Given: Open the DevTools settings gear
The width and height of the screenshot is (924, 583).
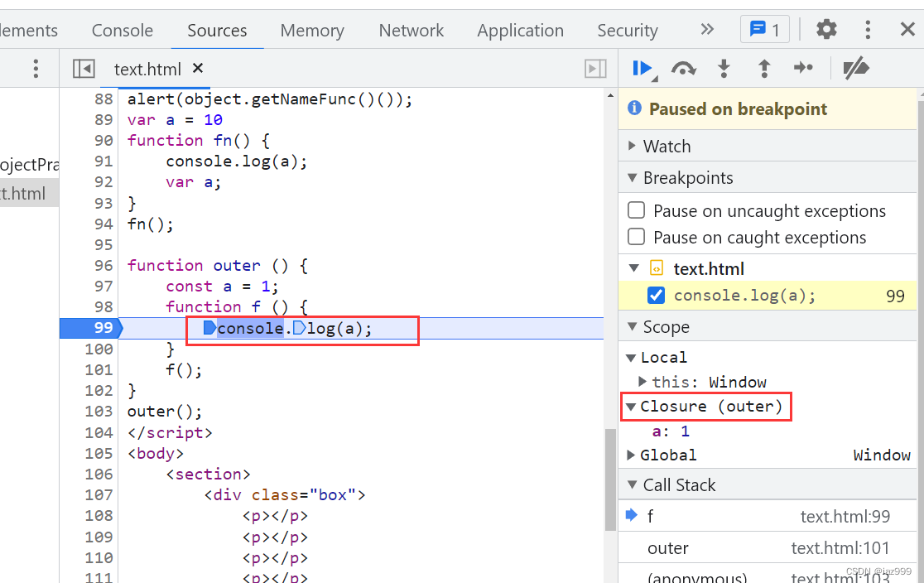Looking at the screenshot, I should (826, 29).
